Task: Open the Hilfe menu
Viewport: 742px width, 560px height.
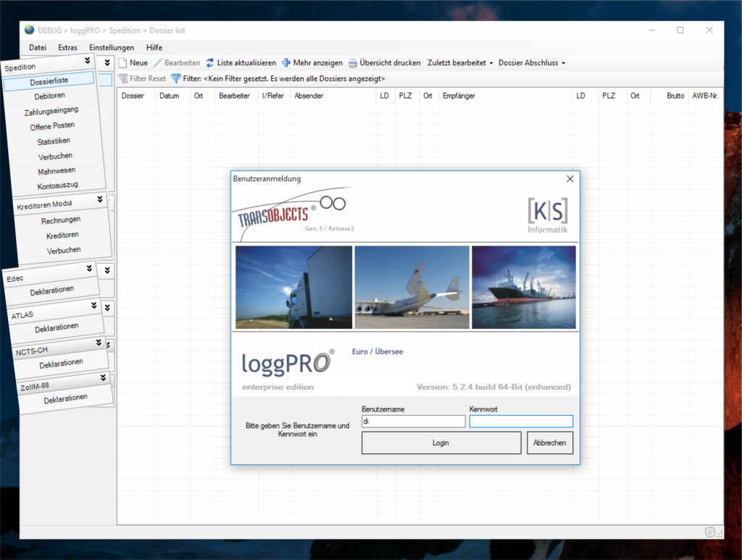Action: [x=154, y=47]
